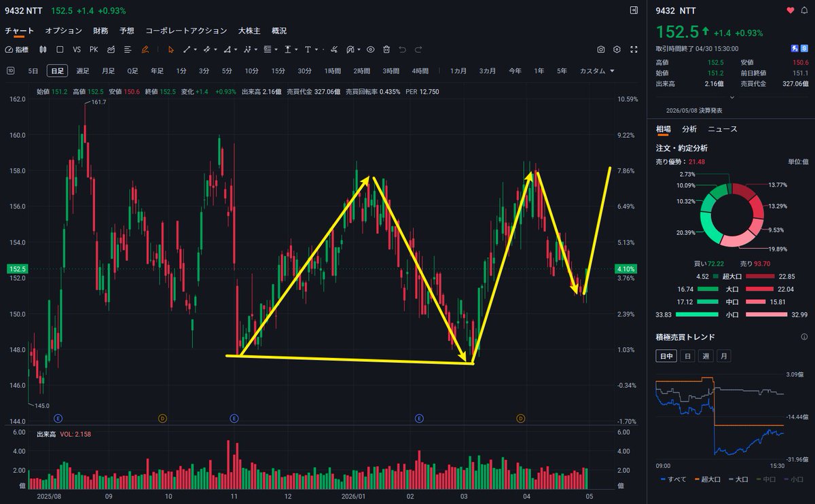Click the undo arrow icon
The image size is (815, 504).
point(402,50)
